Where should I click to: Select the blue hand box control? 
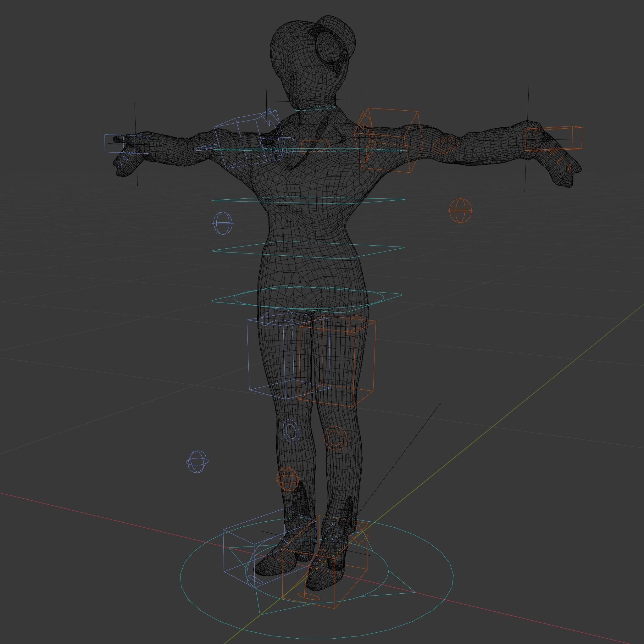pyautogui.click(x=128, y=144)
